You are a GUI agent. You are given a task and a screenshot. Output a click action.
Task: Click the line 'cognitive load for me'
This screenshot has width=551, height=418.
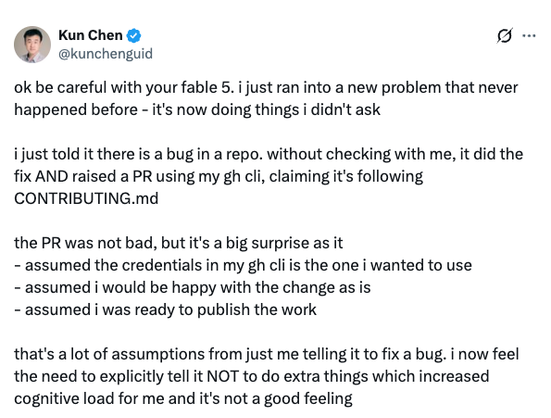183,398
